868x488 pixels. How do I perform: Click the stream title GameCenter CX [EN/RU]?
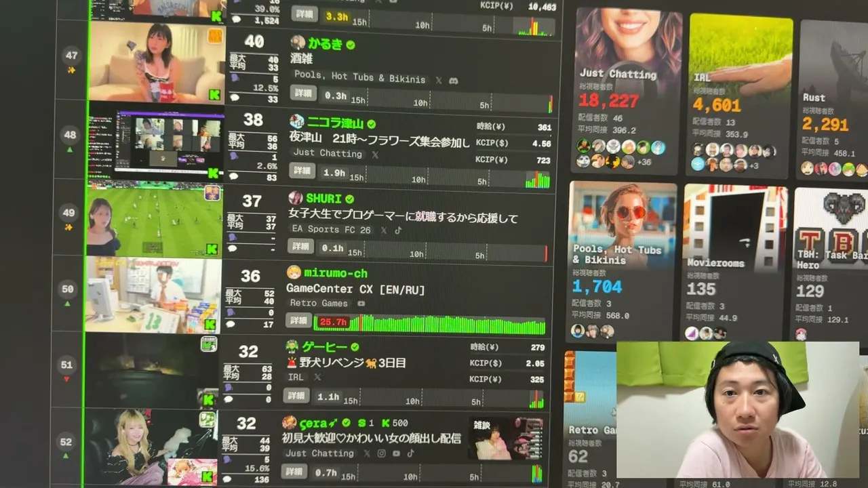click(355, 289)
